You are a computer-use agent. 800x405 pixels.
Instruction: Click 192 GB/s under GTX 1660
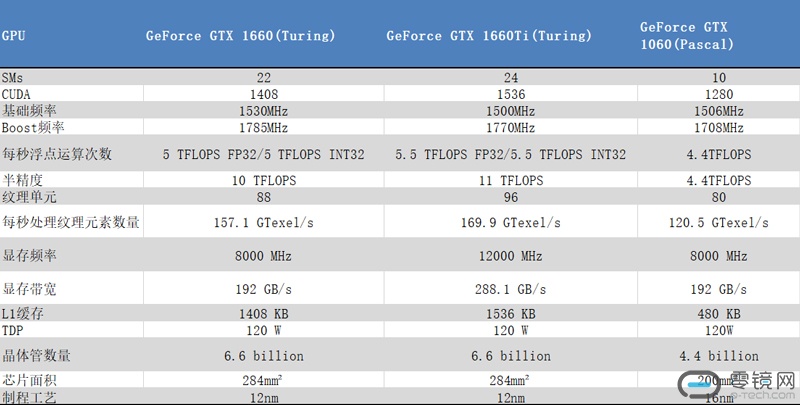click(264, 289)
